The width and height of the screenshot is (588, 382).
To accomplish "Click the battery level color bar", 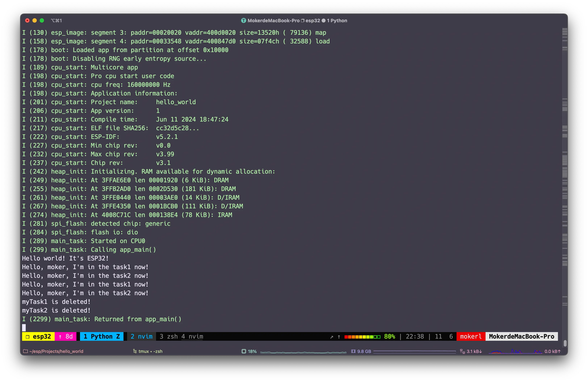I will point(362,337).
